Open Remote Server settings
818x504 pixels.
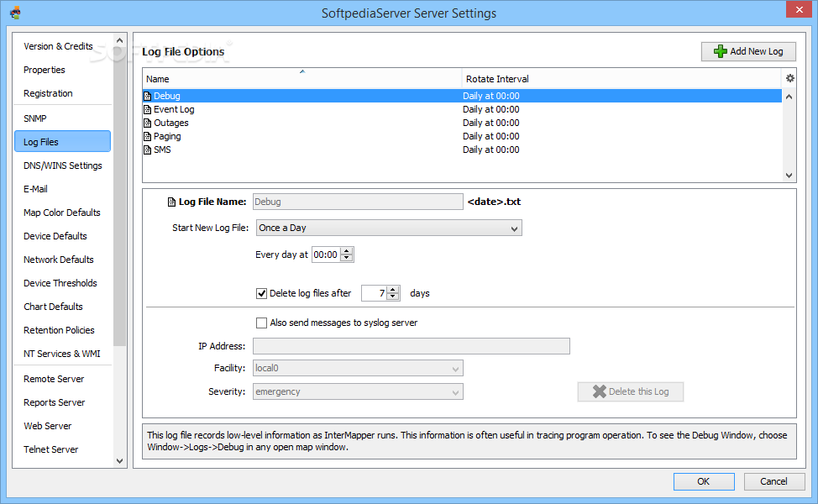pyautogui.click(x=54, y=379)
